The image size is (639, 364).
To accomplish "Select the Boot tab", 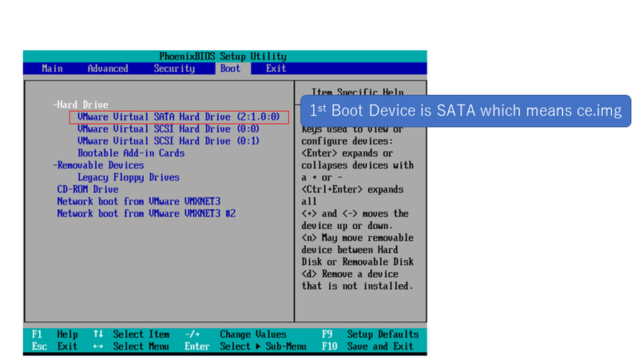I will 230,69.
